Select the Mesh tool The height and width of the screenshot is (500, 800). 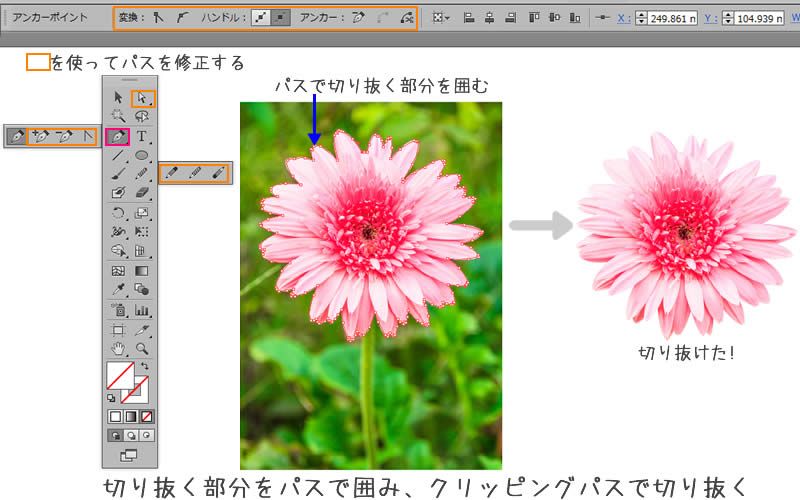[118, 271]
